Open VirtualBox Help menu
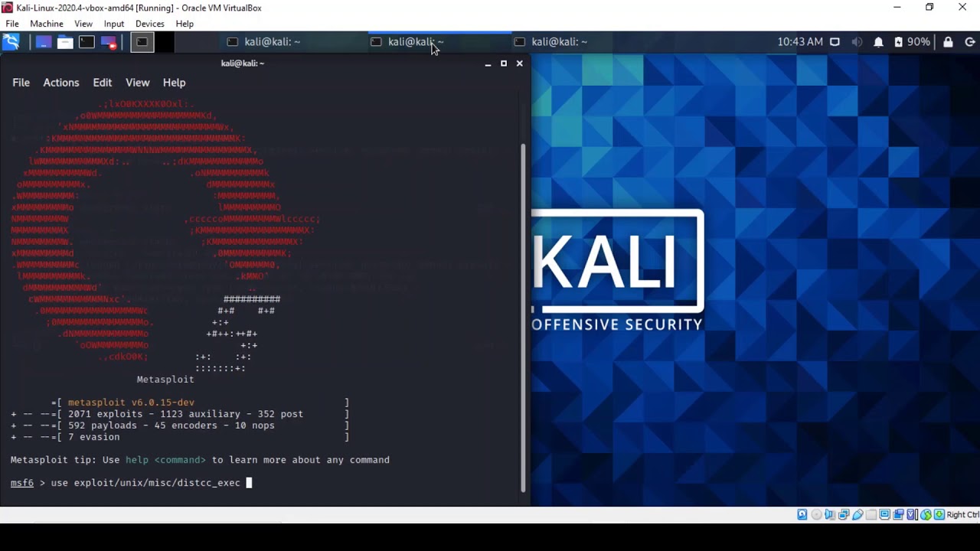The image size is (980, 551). (x=185, y=24)
